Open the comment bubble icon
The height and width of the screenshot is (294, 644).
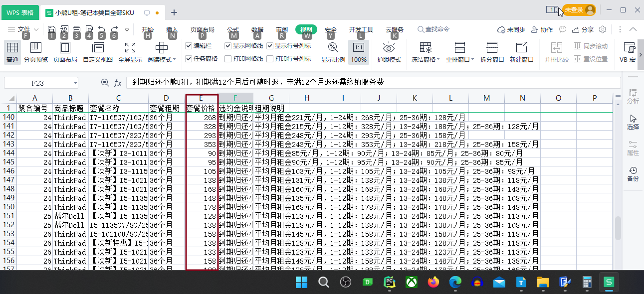click(x=563, y=29)
